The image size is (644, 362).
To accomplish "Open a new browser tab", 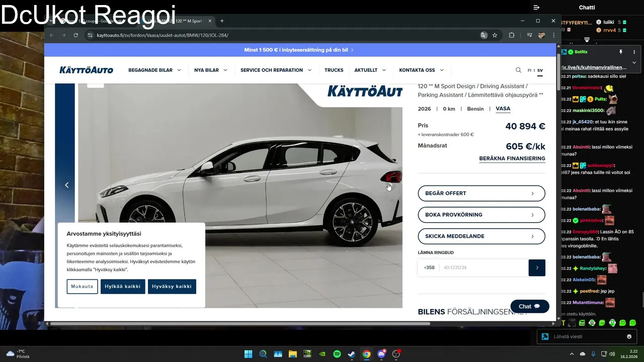I will point(222,21).
